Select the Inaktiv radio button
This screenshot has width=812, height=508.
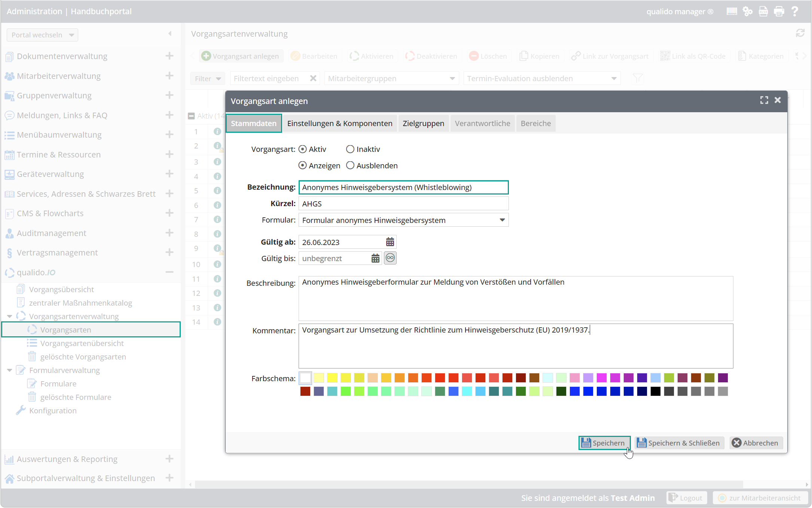(x=350, y=149)
